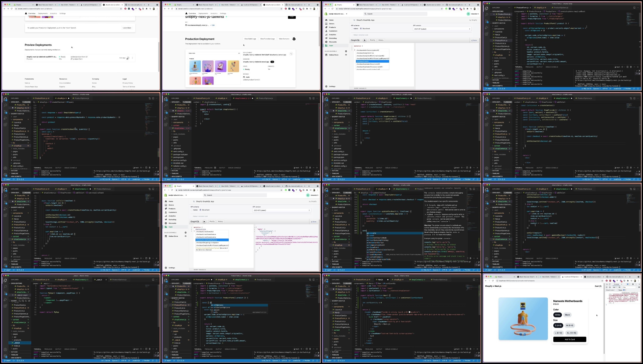The width and height of the screenshot is (643, 364).
Task: Select the Black color option
Action: (x=567, y=315)
